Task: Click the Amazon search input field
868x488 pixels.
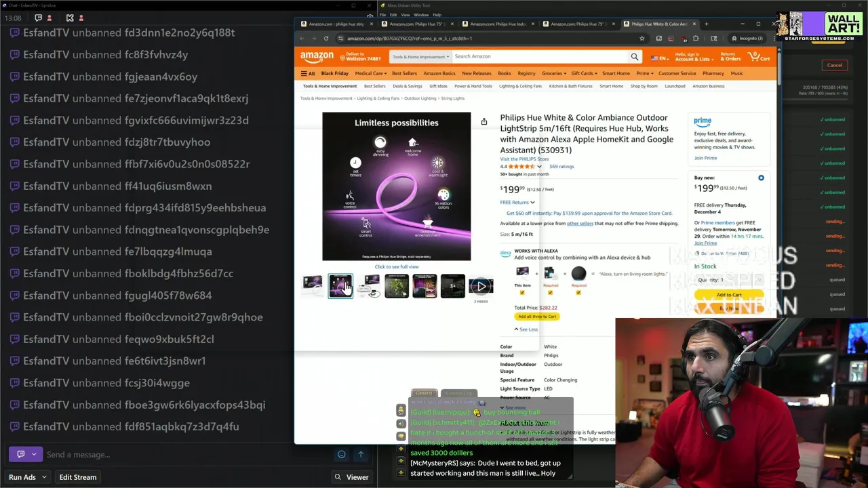Action: 539,57
